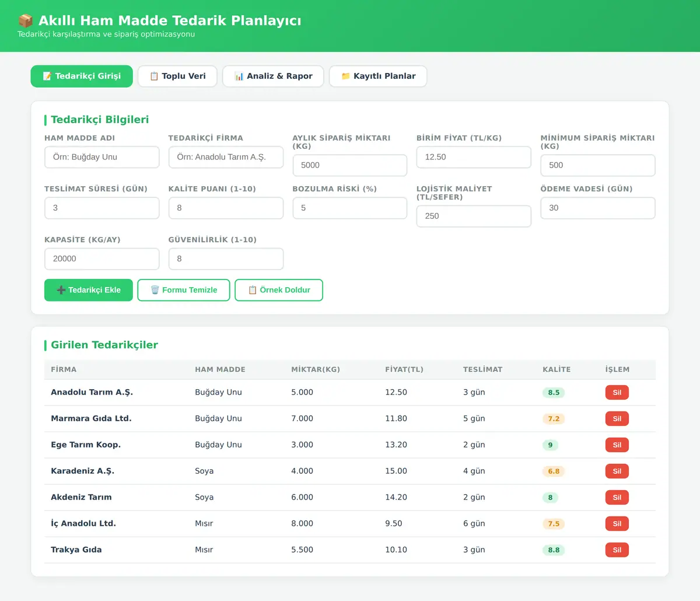
Task: Open the Analiz & Rapor tab
Action: pos(273,76)
